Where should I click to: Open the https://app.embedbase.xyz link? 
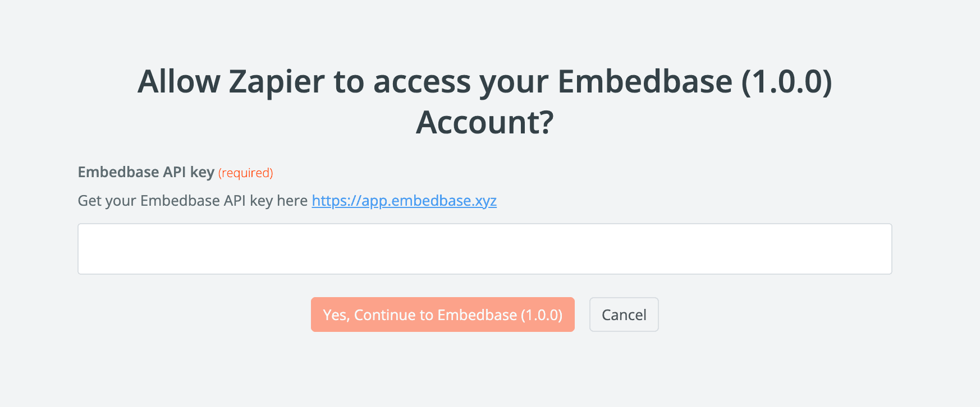click(404, 201)
